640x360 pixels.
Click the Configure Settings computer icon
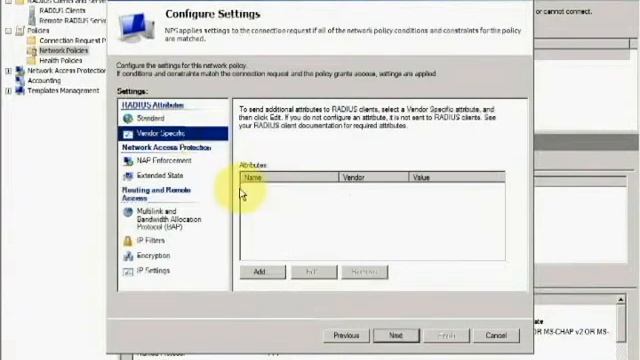coord(136,27)
